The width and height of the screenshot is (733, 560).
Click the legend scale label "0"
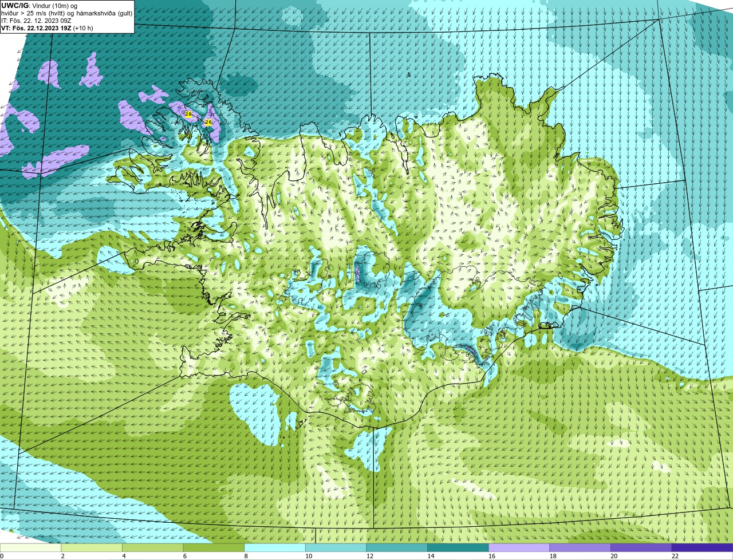(x=2, y=556)
